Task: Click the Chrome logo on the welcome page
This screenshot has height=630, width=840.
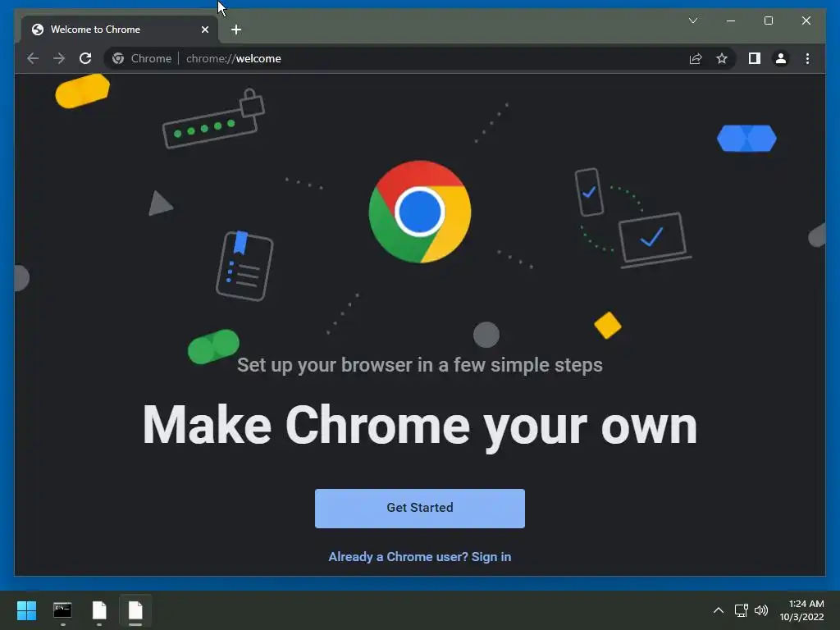Action: 420,212
